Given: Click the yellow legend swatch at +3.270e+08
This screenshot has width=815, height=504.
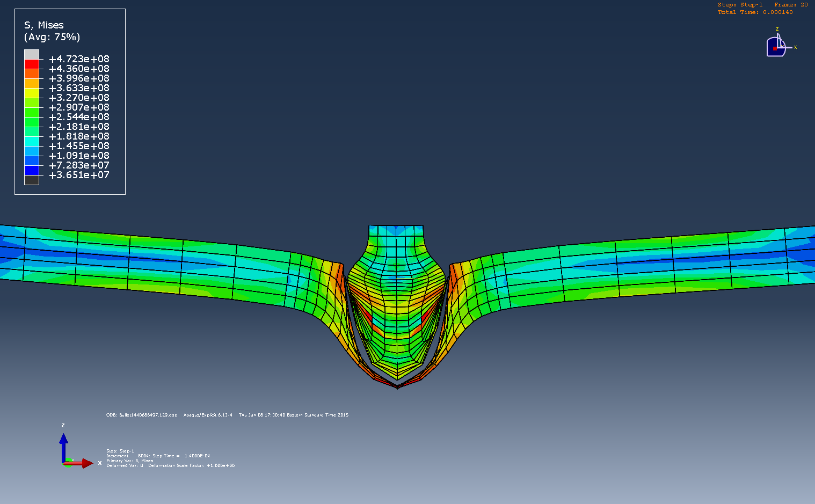Looking at the screenshot, I should [32, 93].
